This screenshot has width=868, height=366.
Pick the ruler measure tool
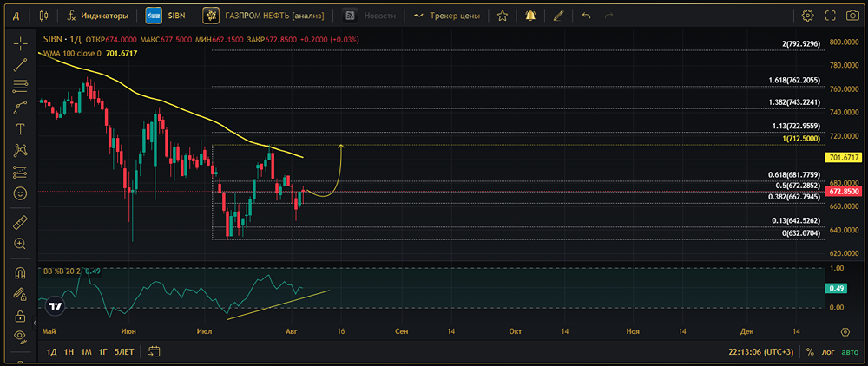pyautogui.click(x=20, y=222)
